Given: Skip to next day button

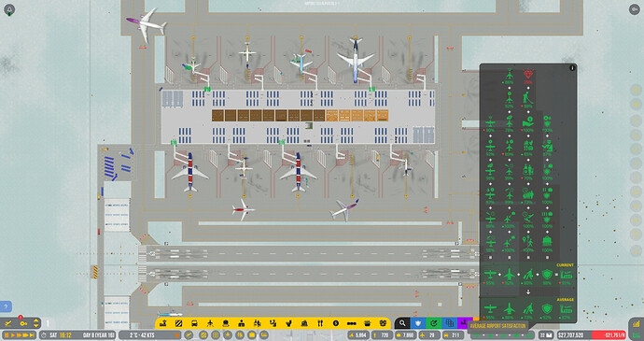Looking at the screenshot, I should [x=32, y=334].
